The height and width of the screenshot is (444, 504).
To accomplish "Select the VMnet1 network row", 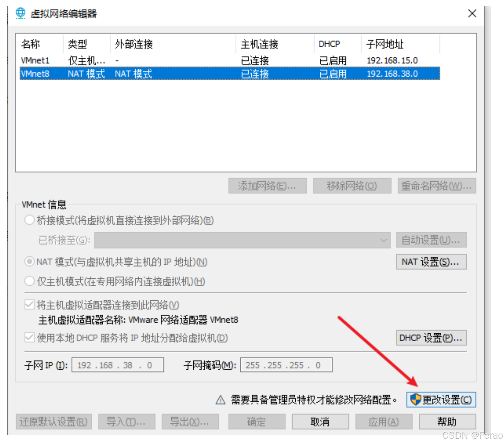I will coord(230,60).
